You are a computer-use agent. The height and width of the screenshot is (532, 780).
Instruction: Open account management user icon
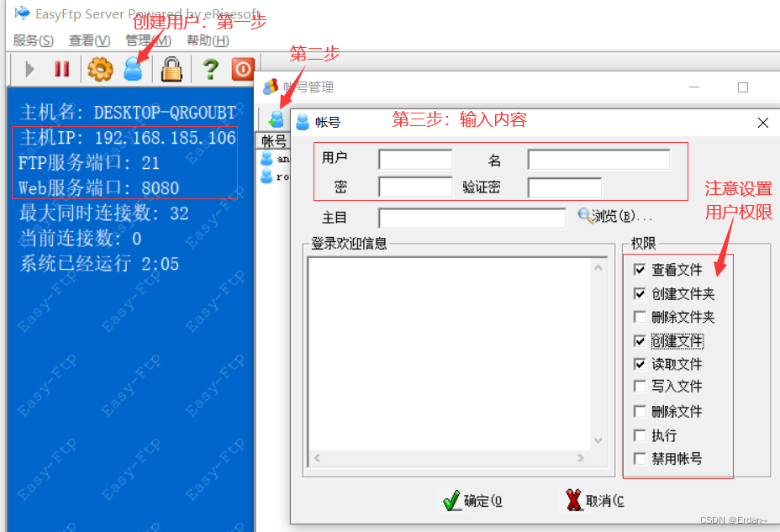pyautogui.click(x=134, y=69)
